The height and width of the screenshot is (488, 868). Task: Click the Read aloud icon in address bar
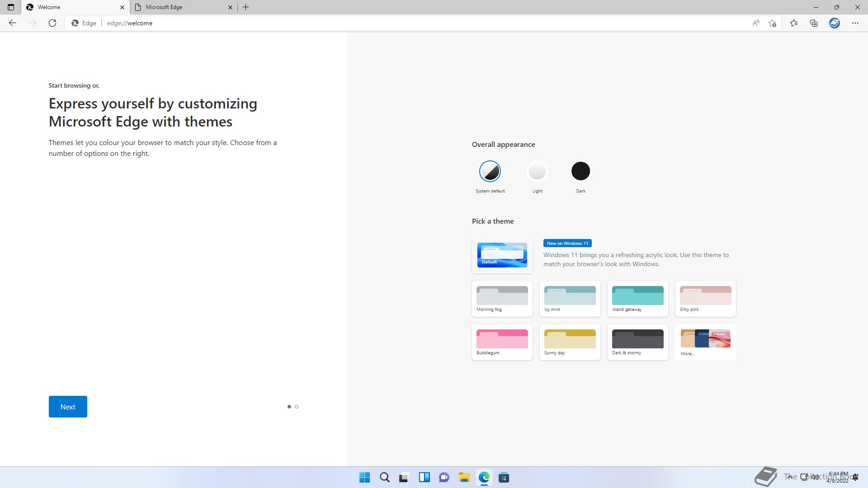click(x=756, y=23)
